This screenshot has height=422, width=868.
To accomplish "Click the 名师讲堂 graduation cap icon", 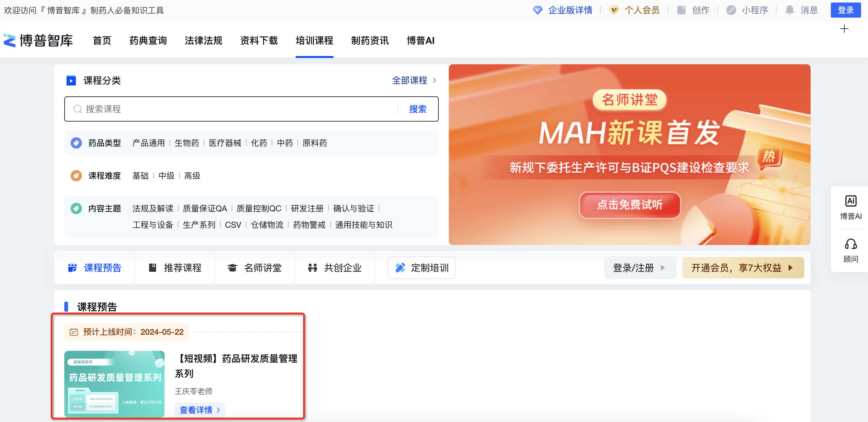I will click(233, 268).
